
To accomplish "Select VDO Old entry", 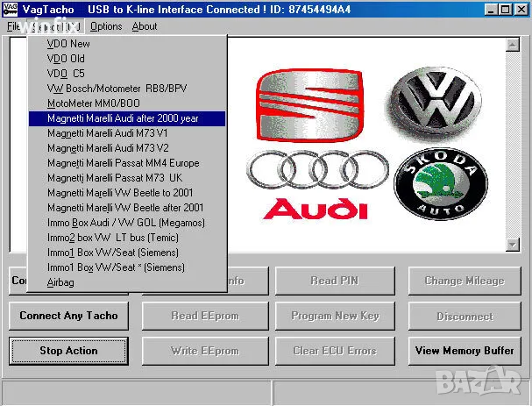I will pos(127,59).
